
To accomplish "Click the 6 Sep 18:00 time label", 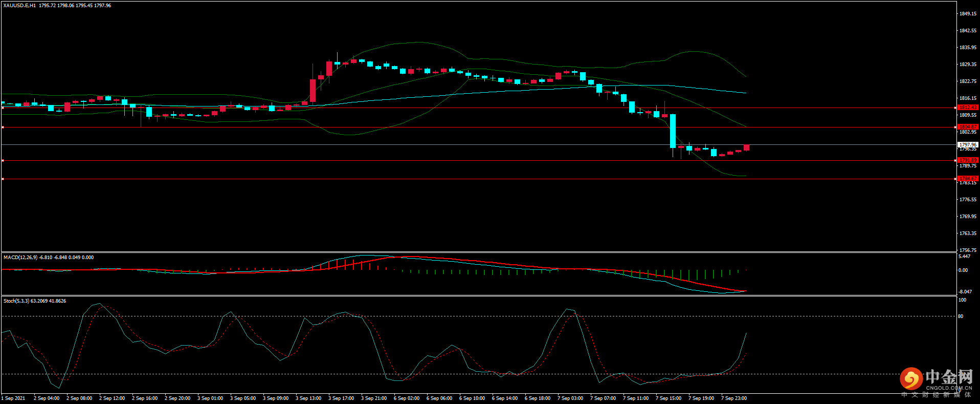I will [538, 398].
